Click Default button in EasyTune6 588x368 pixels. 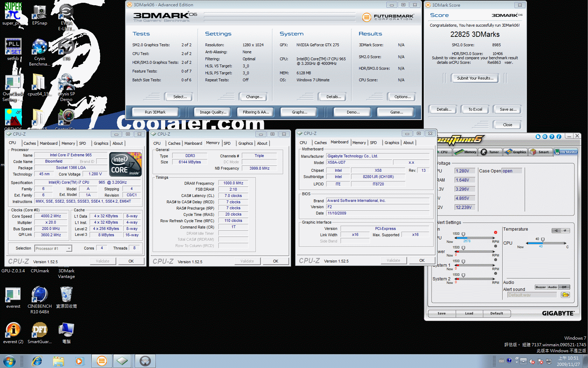[x=496, y=313]
